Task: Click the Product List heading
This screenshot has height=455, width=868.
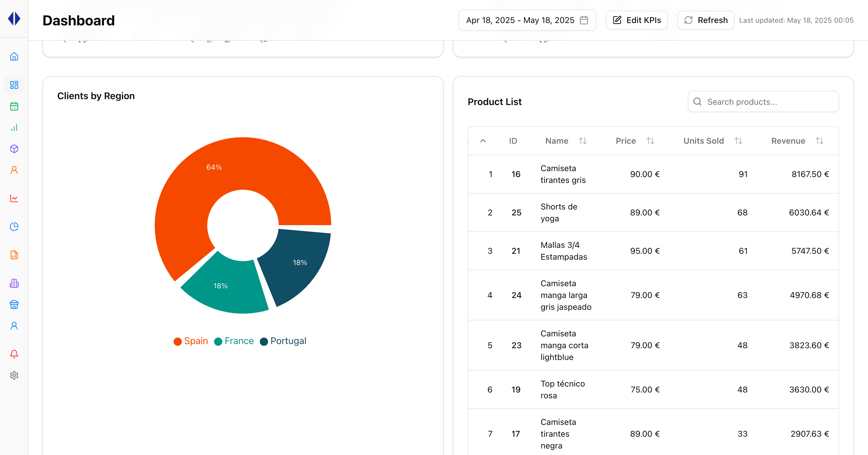Action: [494, 102]
